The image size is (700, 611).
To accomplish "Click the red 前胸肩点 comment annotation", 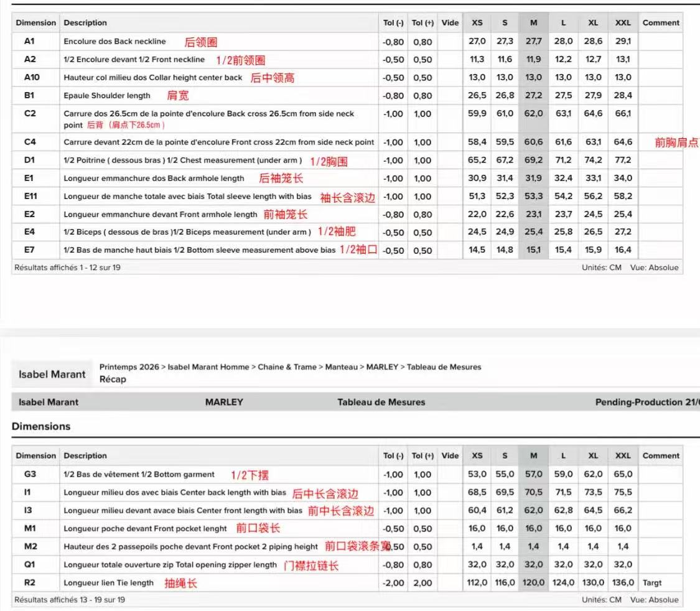I will (x=676, y=142).
